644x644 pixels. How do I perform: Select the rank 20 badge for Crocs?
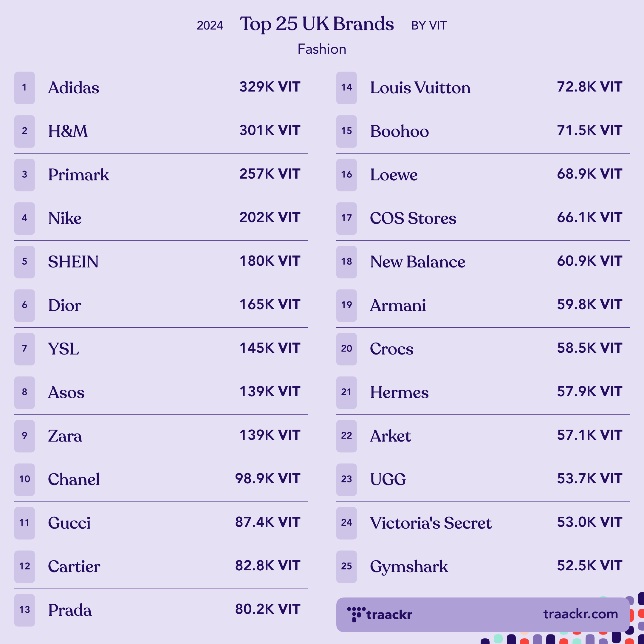346,349
